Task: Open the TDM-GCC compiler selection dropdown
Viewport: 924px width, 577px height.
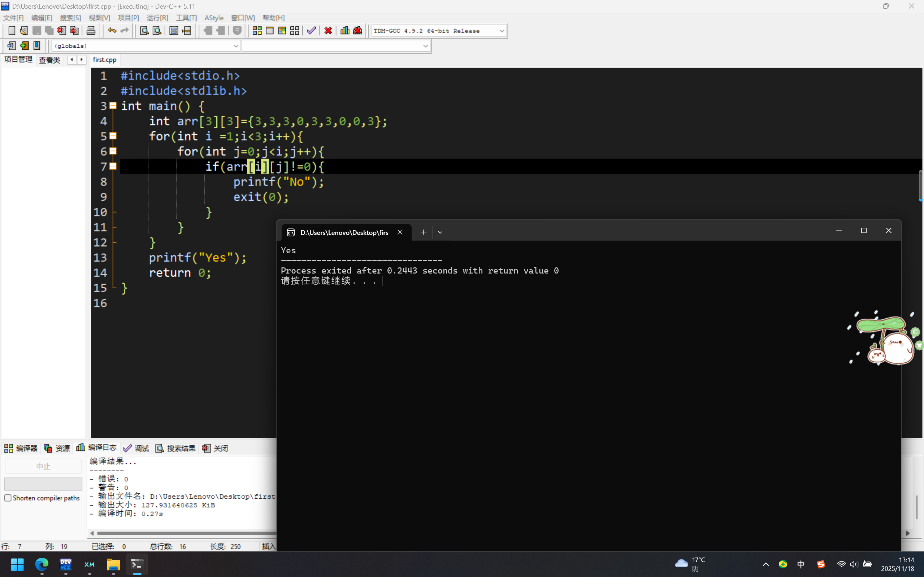Action: coord(502,31)
